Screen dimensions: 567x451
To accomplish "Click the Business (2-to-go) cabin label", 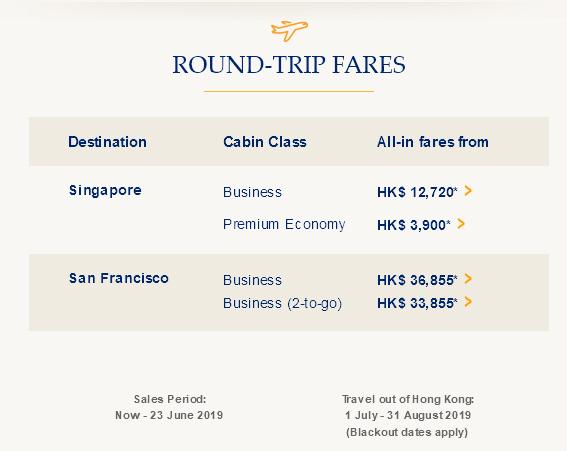I will [282, 303].
